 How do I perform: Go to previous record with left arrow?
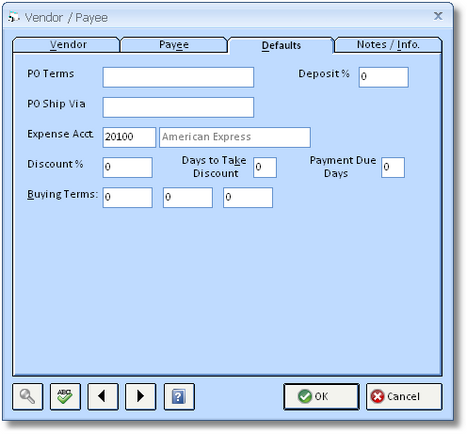(103, 396)
